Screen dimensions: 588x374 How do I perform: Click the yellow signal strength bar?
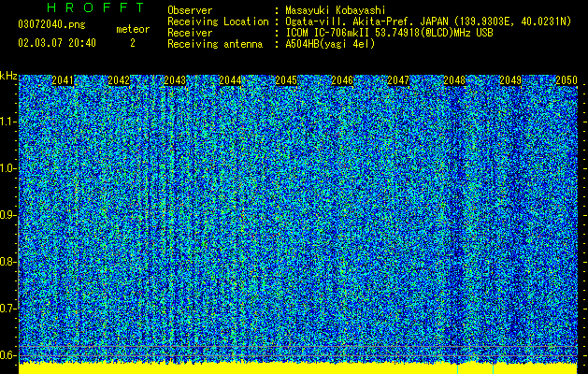pos(298,368)
